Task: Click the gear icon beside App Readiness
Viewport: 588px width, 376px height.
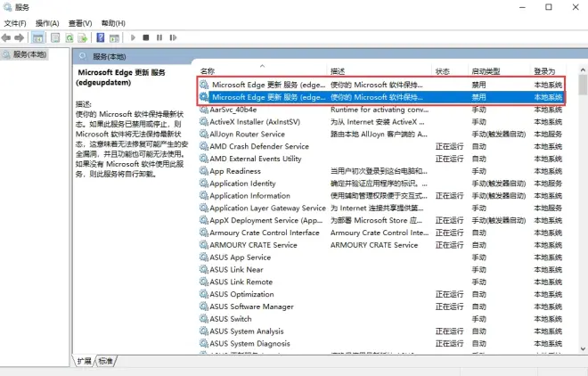Action: tap(204, 171)
